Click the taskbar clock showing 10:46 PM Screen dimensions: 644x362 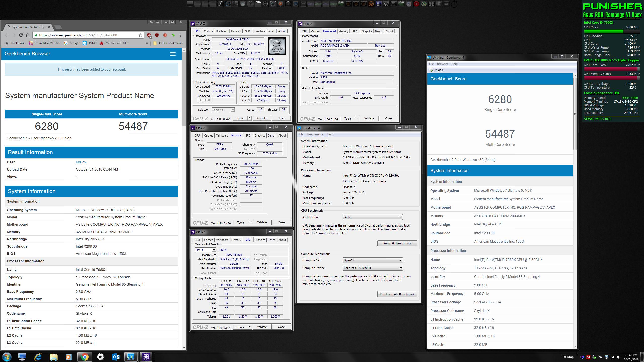tap(631, 357)
